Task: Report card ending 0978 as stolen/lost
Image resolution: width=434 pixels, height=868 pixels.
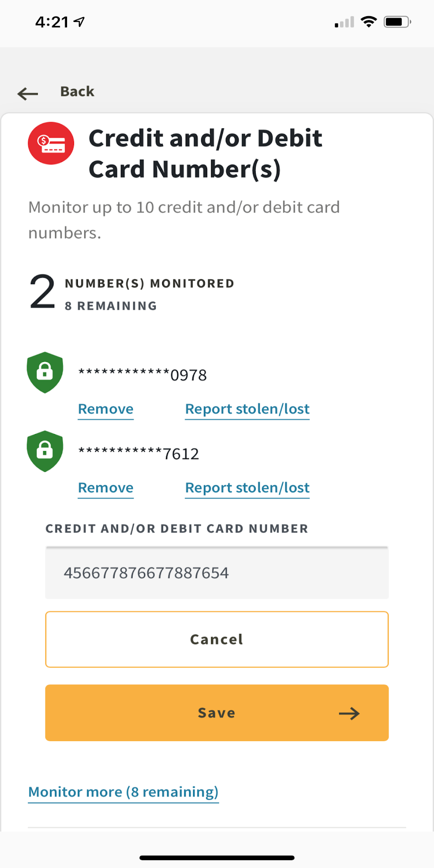Action: [x=247, y=409]
